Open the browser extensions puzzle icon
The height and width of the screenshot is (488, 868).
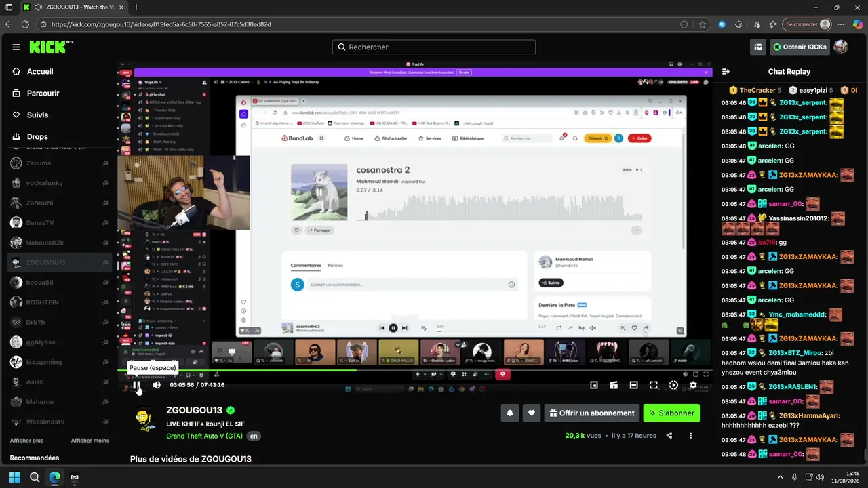(739, 24)
